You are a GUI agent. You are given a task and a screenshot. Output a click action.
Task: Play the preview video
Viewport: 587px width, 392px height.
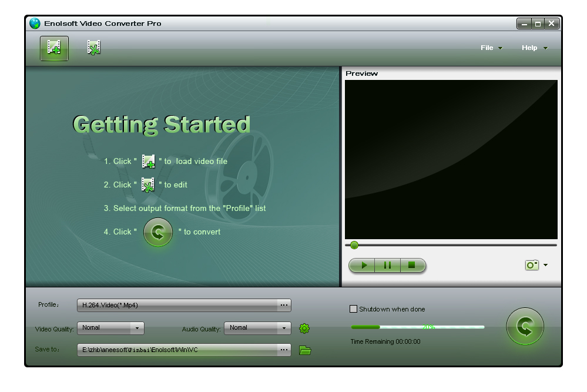pyautogui.click(x=363, y=265)
